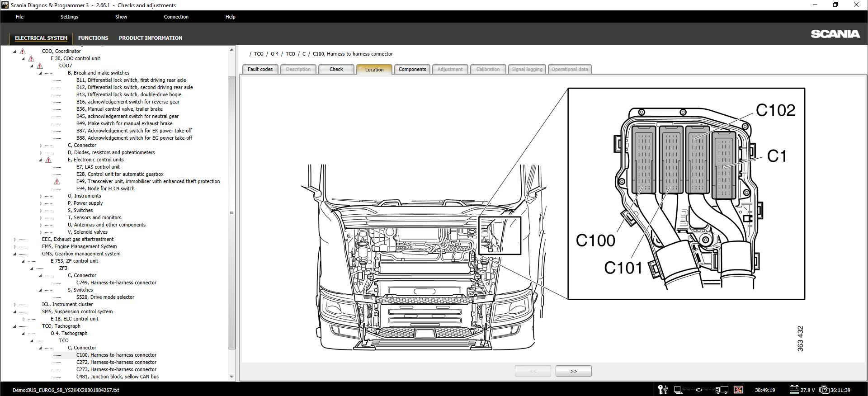Click the engine operating time icon
The width and height of the screenshot is (868, 396).
(x=824, y=390)
